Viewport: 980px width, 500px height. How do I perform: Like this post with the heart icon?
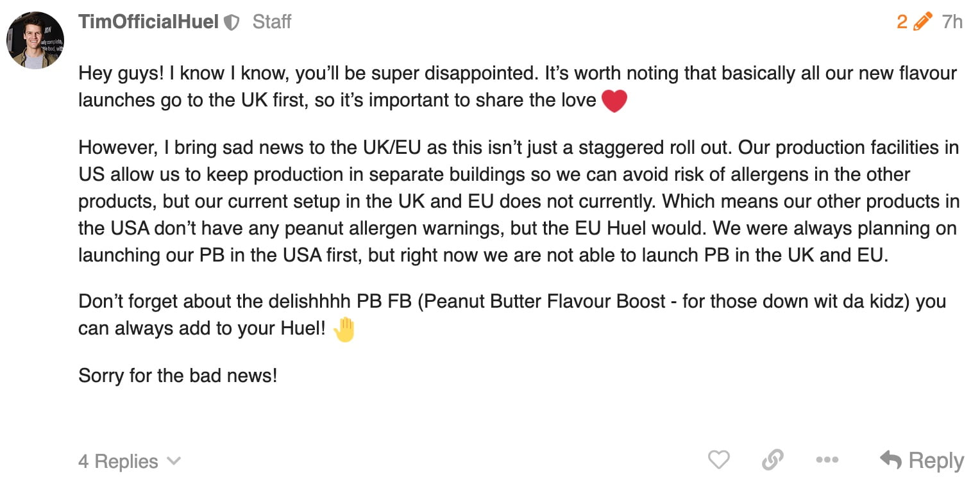(x=718, y=460)
